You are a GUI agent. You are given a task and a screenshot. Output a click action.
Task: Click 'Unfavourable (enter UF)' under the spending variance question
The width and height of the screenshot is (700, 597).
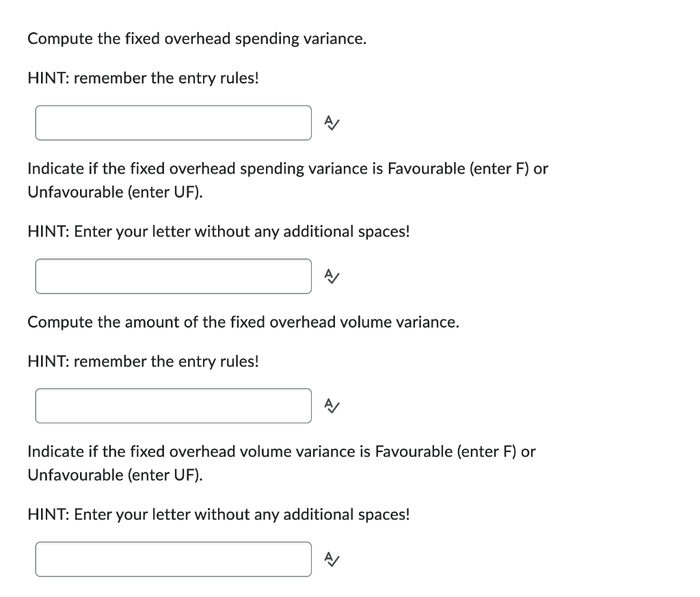pos(115,192)
